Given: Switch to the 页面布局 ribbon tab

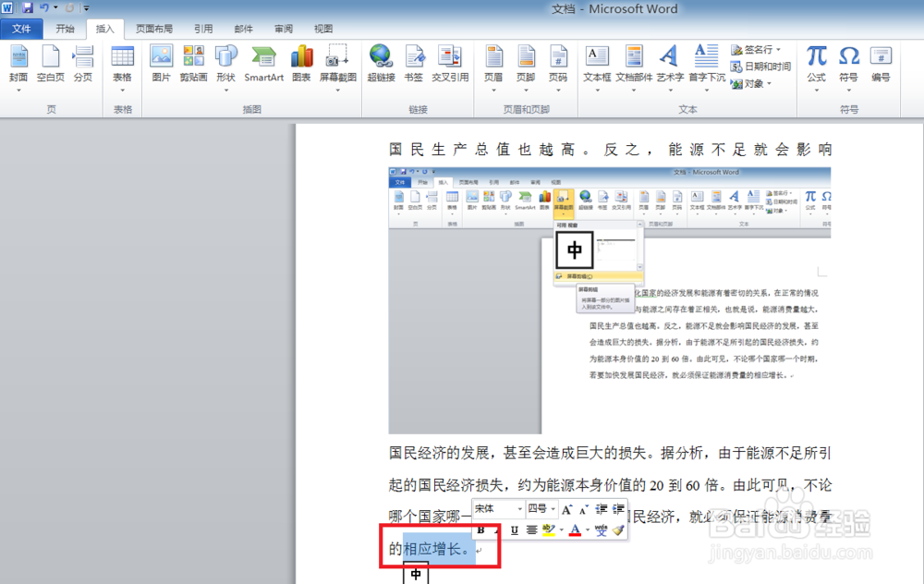Looking at the screenshot, I should coord(153,28).
